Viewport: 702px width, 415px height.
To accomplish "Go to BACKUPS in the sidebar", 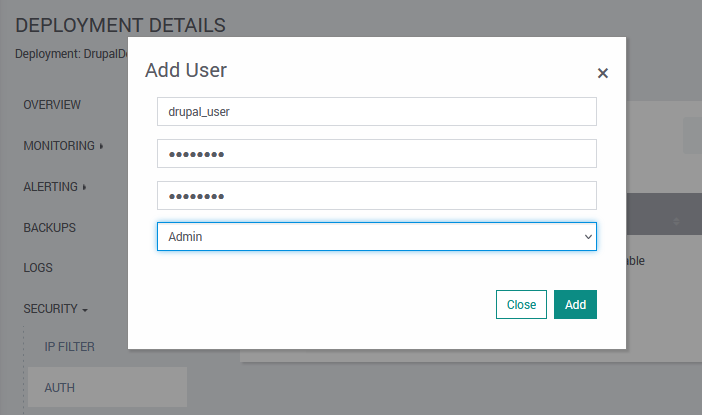I will tap(49, 227).
